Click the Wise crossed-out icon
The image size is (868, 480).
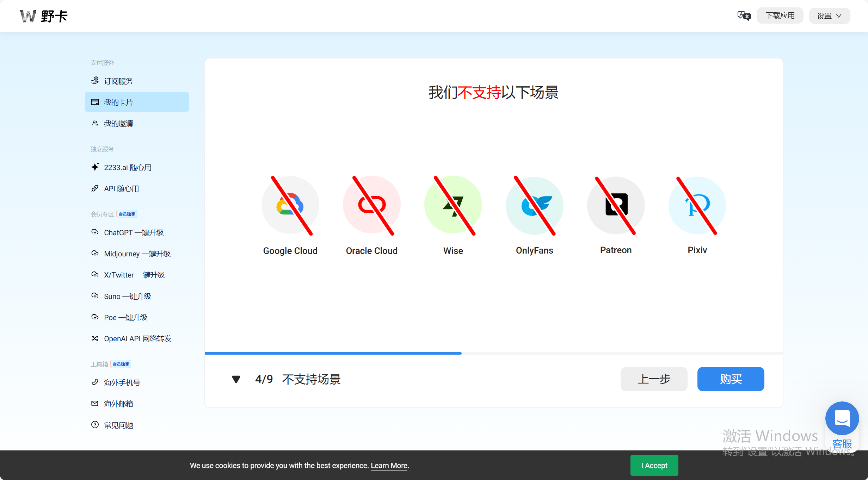[x=453, y=205]
